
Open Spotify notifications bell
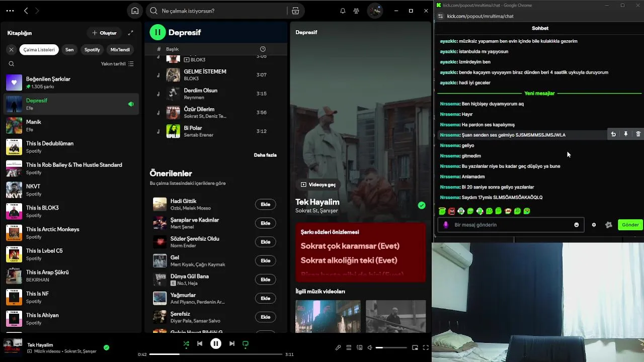tap(343, 11)
